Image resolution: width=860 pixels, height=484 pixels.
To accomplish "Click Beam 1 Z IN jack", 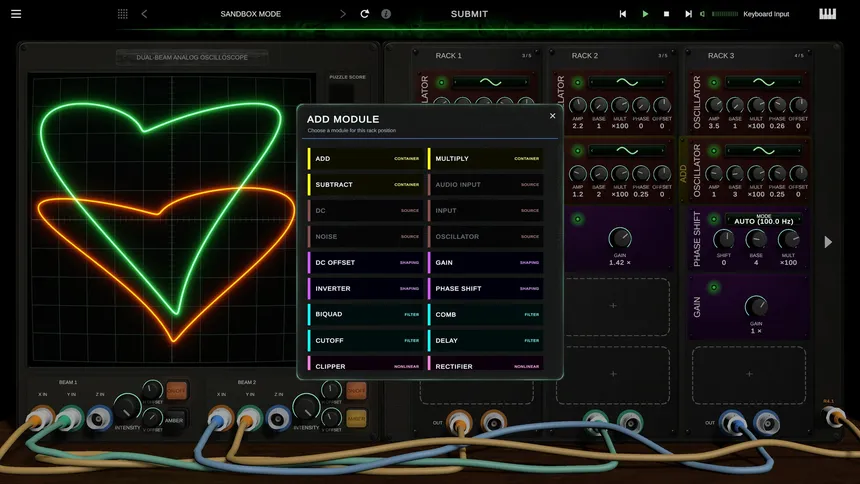I will point(99,418).
